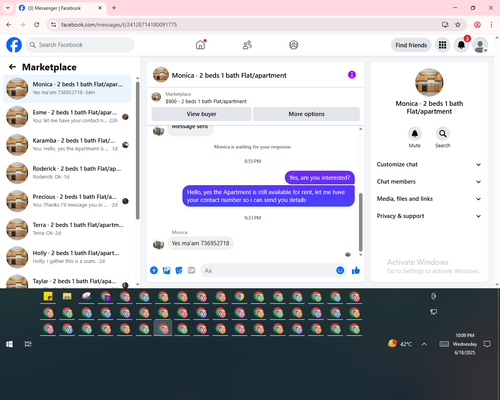This screenshot has height=400, width=500.
Task: Expand the Chat members section
Action: point(429,182)
